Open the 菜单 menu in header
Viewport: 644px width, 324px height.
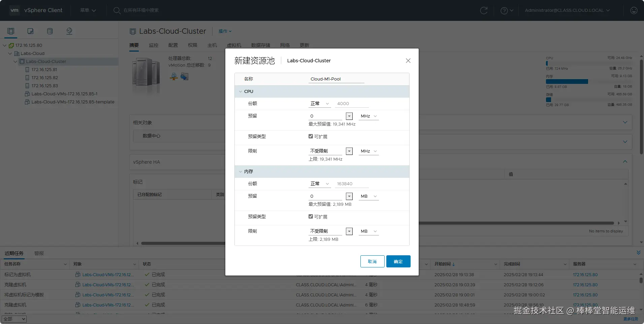pyautogui.click(x=88, y=10)
